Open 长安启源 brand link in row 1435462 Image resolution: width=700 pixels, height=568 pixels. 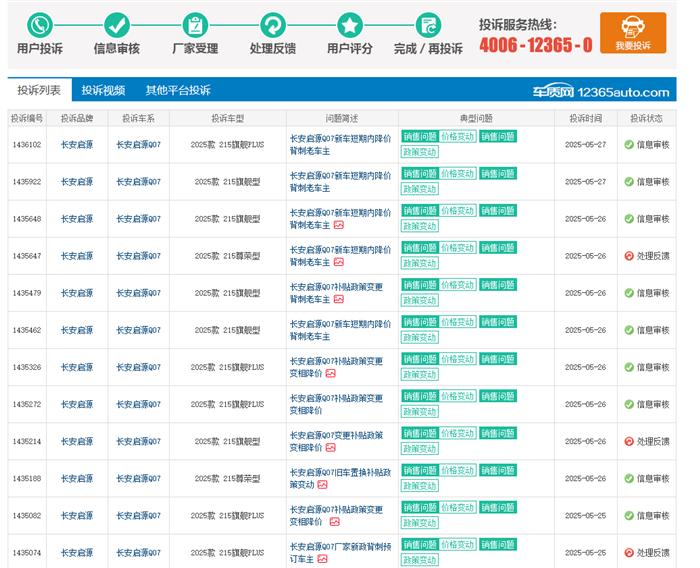click(77, 330)
